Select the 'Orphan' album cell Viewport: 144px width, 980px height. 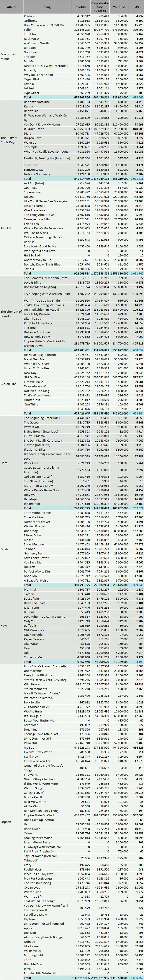12,822
